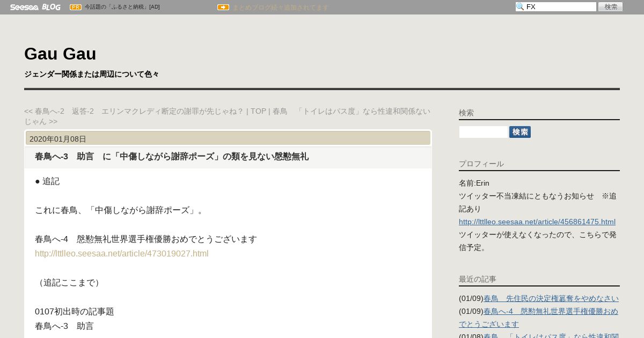Select the sidebar heading 検索
This screenshot has width=644, height=338.
(x=466, y=113)
